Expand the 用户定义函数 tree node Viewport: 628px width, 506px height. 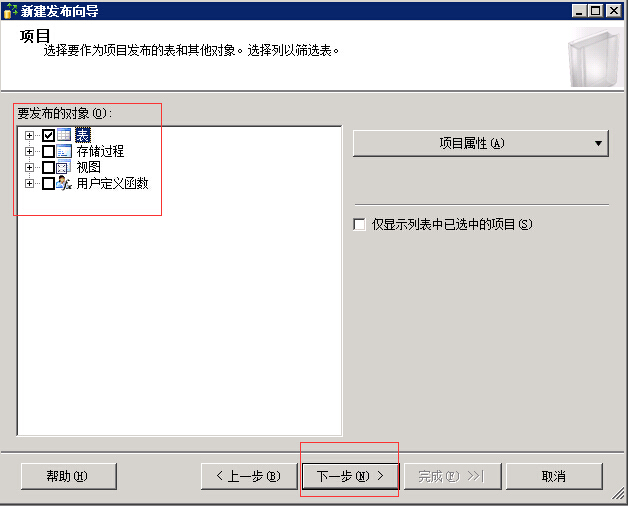(29, 183)
